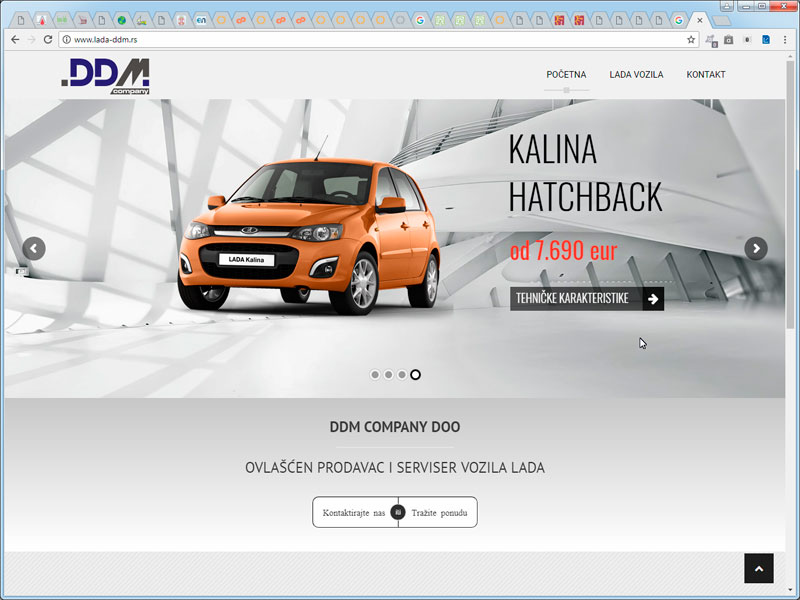Bookmark this page with the star icon

[690, 39]
